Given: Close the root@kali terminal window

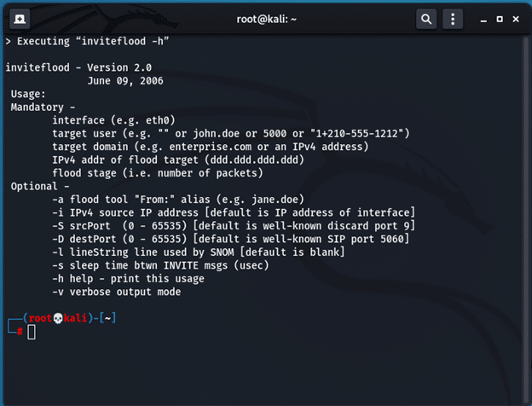Looking at the screenshot, I should point(519,19).
